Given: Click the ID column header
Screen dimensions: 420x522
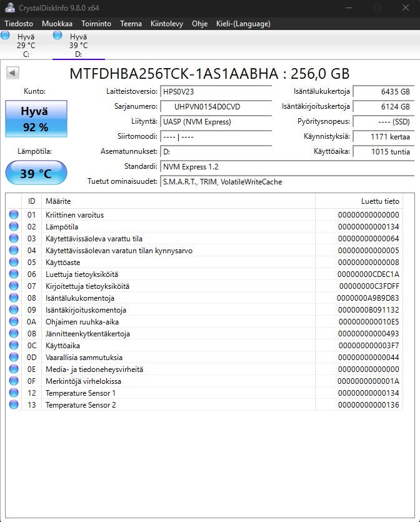Looking at the screenshot, I should tap(32, 201).
